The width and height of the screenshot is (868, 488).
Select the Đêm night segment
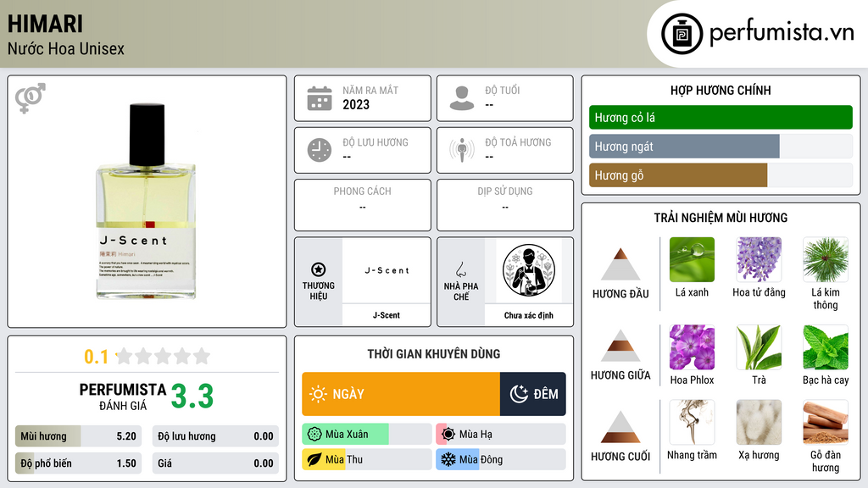click(533, 394)
